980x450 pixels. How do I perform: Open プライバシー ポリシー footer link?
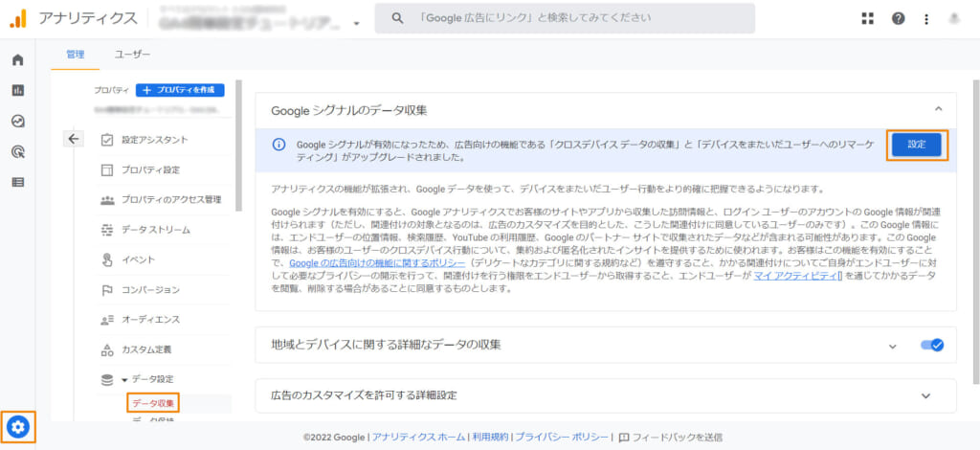tap(561, 438)
